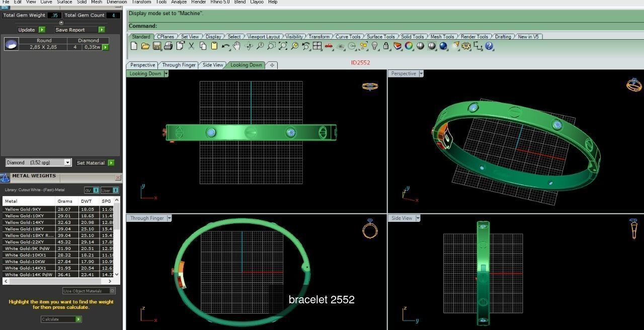Click the shaded sphere viewport icon

[420, 46]
